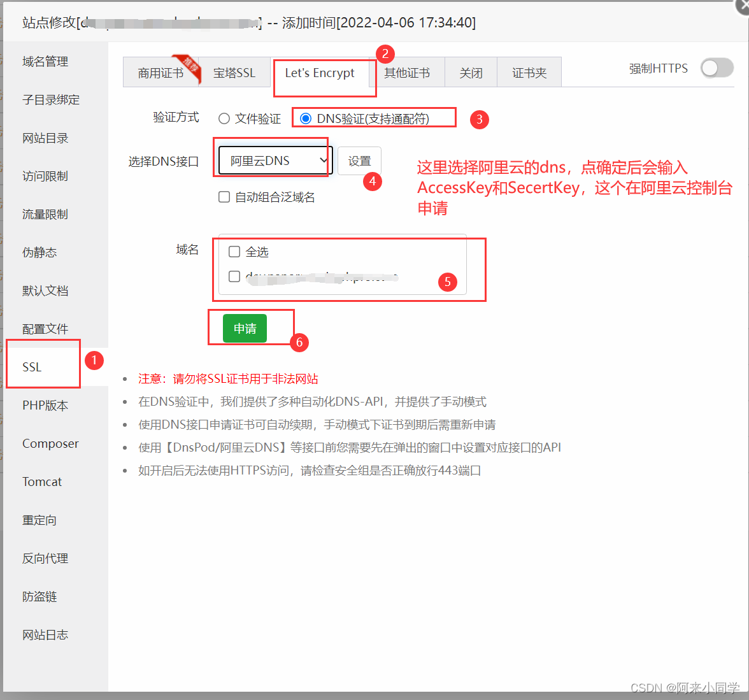Image resolution: width=749 pixels, height=700 pixels.
Task: Check the 全选 domain checkbox
Action: point(234,252)
